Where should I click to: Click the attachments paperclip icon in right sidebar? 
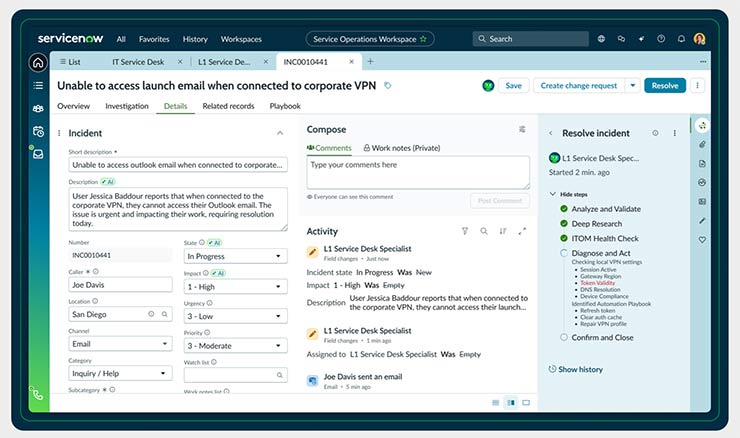point(702,145)
